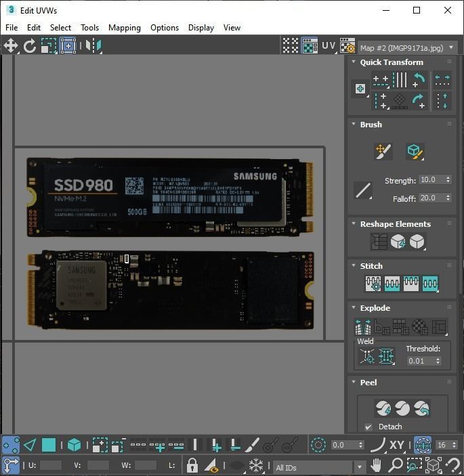Image resolution: width=464 pixels, height=476 pixels.
Task: Collapse the Quick Transform rollout
Action: pyautogui.click(x=354, y=62)
